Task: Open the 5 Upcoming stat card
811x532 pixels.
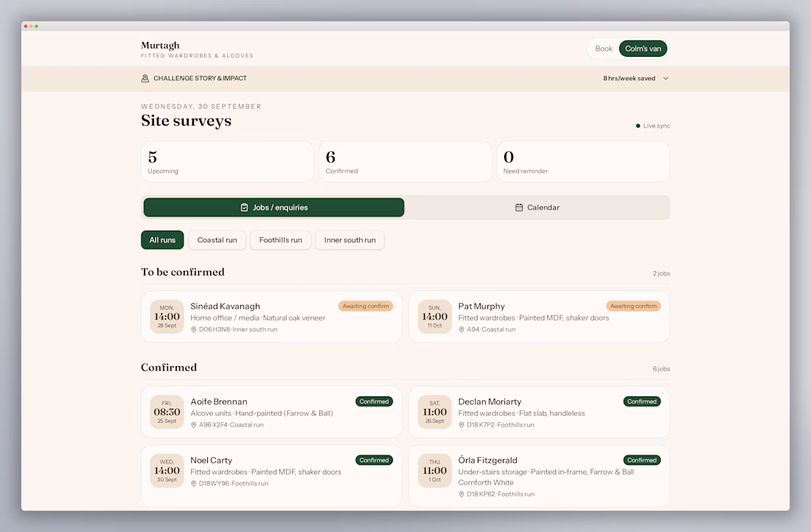Action: [228, 162]
